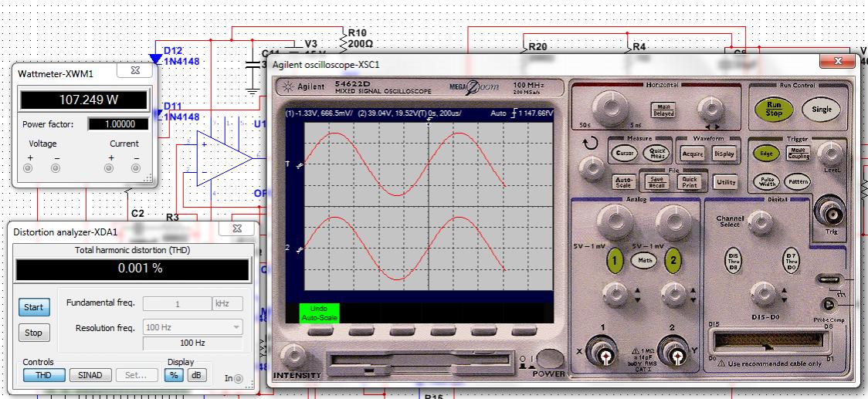Select the Edge trigger button

pyautogui.click(x=766, y=154)
